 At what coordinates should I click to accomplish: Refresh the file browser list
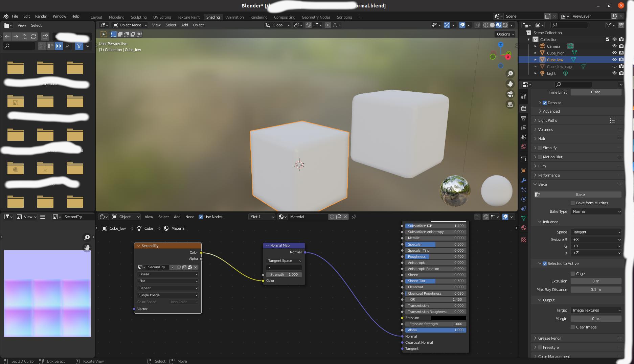33,37
